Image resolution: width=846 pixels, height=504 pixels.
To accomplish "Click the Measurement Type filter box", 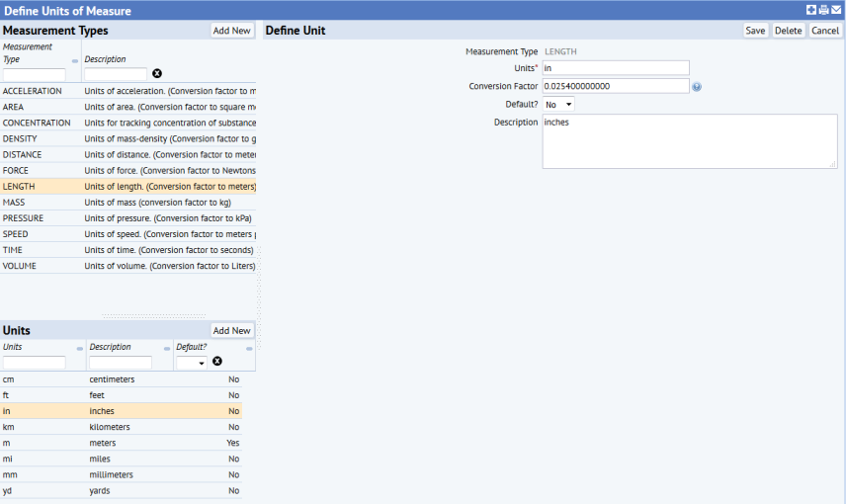I will click(34, 74).
